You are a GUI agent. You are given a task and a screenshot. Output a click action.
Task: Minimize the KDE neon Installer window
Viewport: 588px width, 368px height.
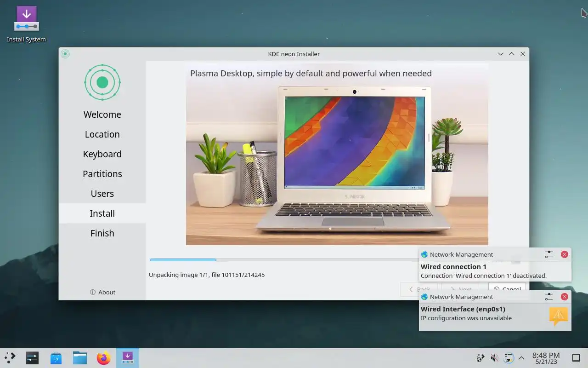click(501, 54)
